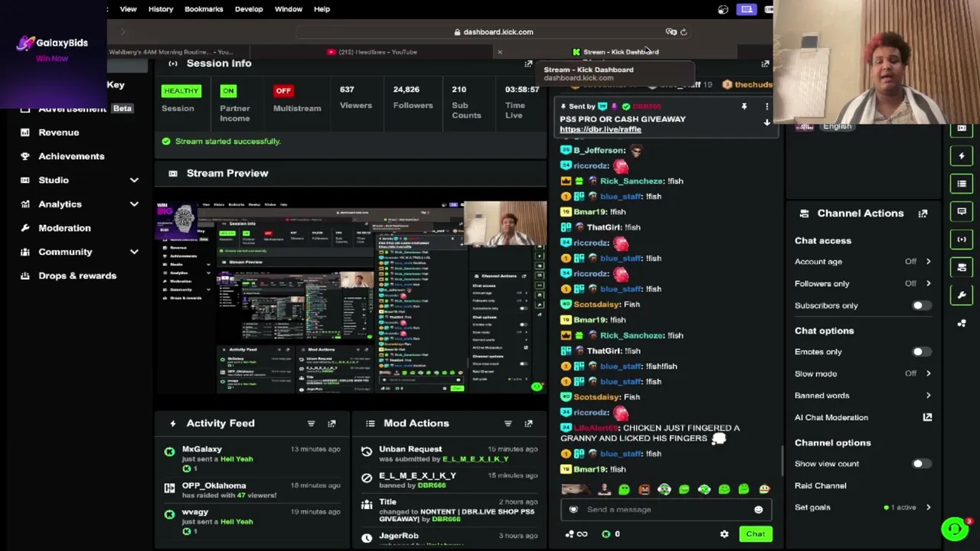Viewport: 980px width, 551px height.
Task: Click Raid Channel
Action: point(820,486)
